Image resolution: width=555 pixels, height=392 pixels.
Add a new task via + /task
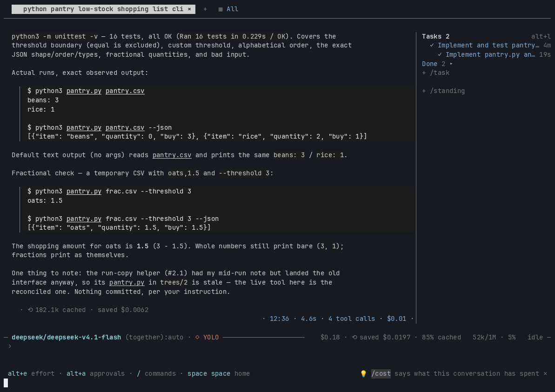click(436, 73)
